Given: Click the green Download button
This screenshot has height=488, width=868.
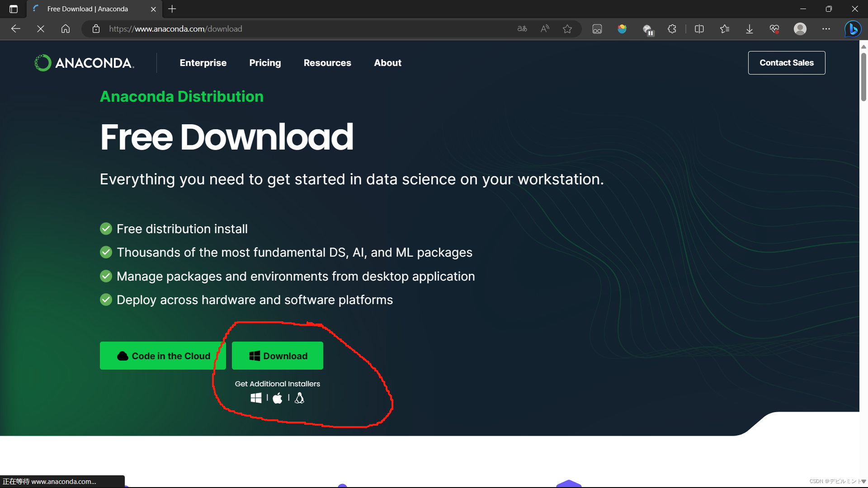Looking at the screenshot, I should [277, 356].
